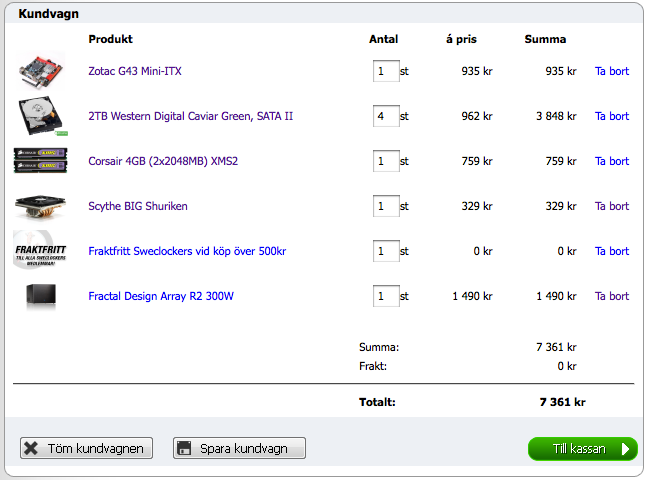Open the Corsair 4GB XMS2 product link
This screenshot has height=480, width=649.
point(163,161)
